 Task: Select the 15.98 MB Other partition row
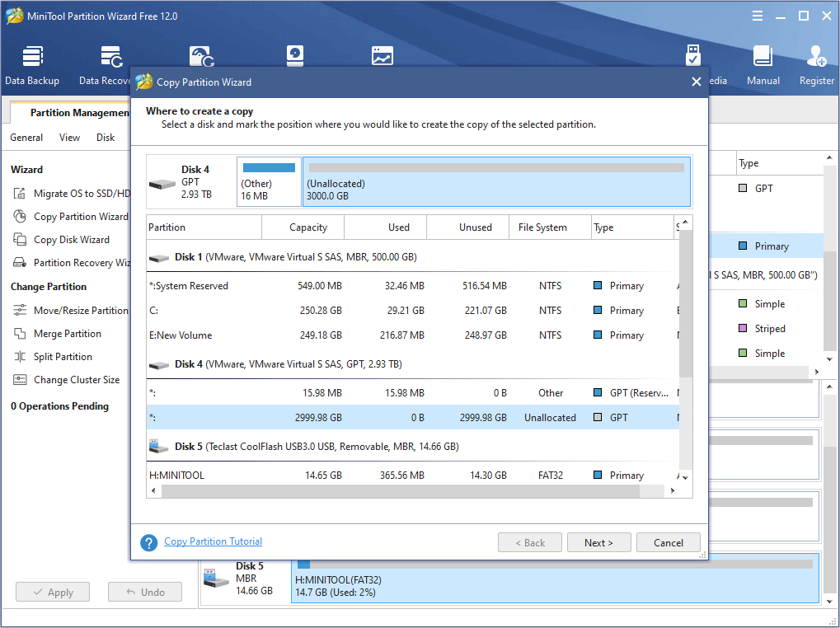(412, 393)
